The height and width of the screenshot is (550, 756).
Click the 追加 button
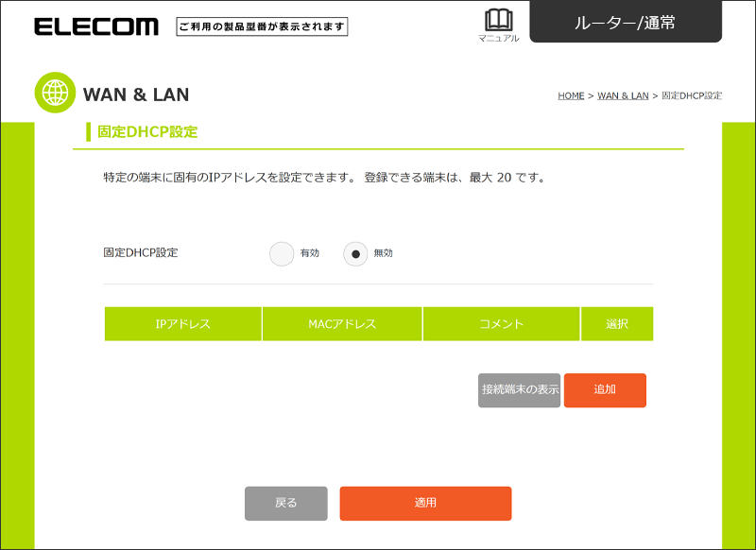(605, 390)
